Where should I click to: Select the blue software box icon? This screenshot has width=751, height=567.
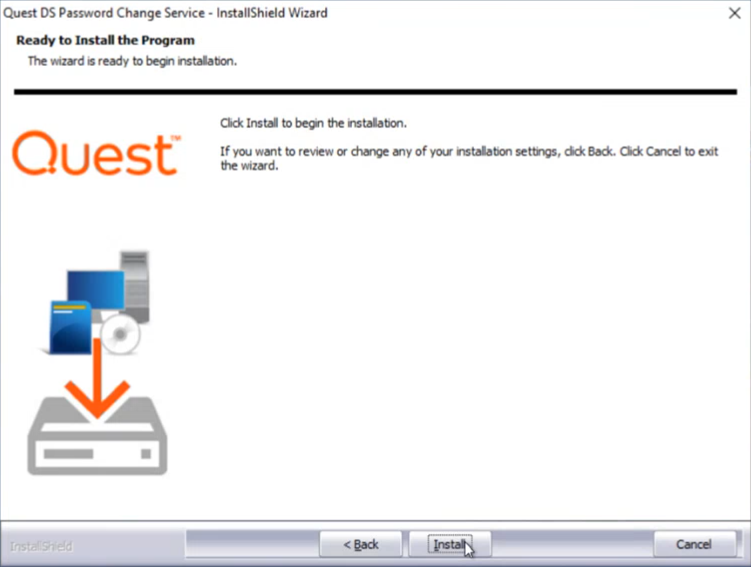70,328
